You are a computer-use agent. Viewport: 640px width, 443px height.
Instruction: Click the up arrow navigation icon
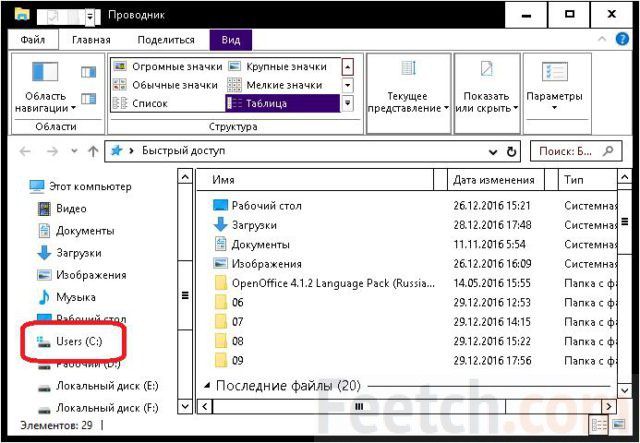93,151
